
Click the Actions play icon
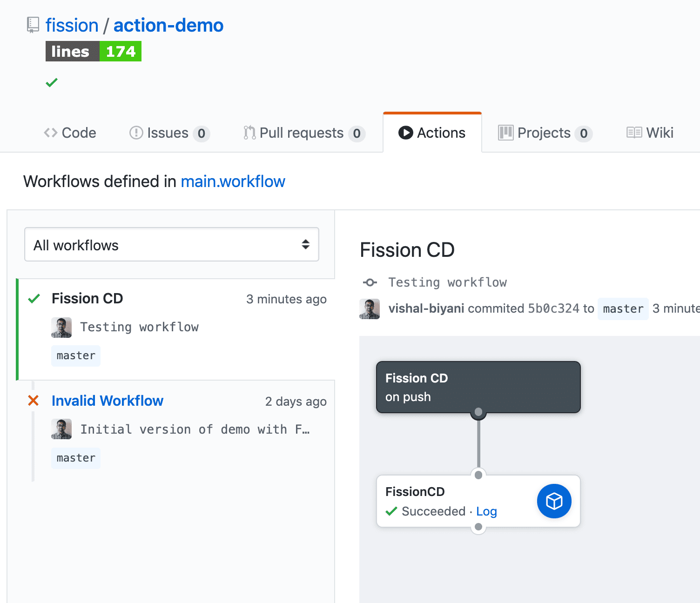coord(406,133)
